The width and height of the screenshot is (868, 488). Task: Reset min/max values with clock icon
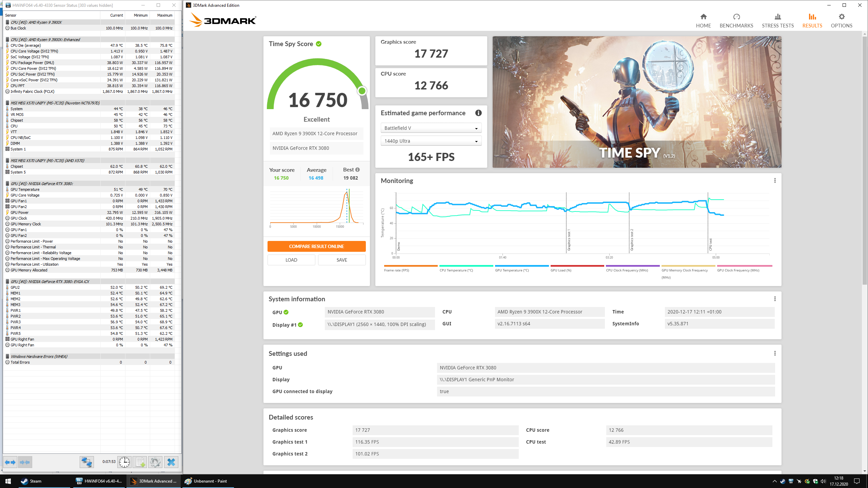click(x=124, y=462)
